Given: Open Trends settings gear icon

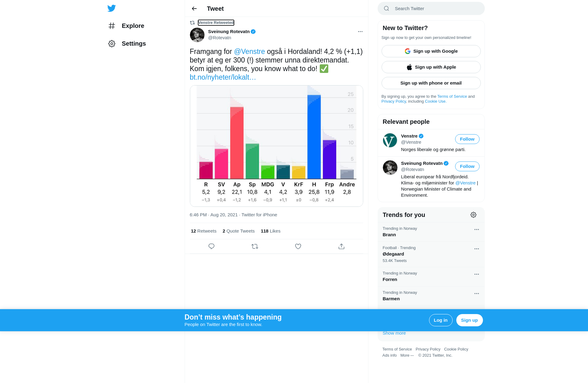Looking at the screenshot, I should point(473,215).
